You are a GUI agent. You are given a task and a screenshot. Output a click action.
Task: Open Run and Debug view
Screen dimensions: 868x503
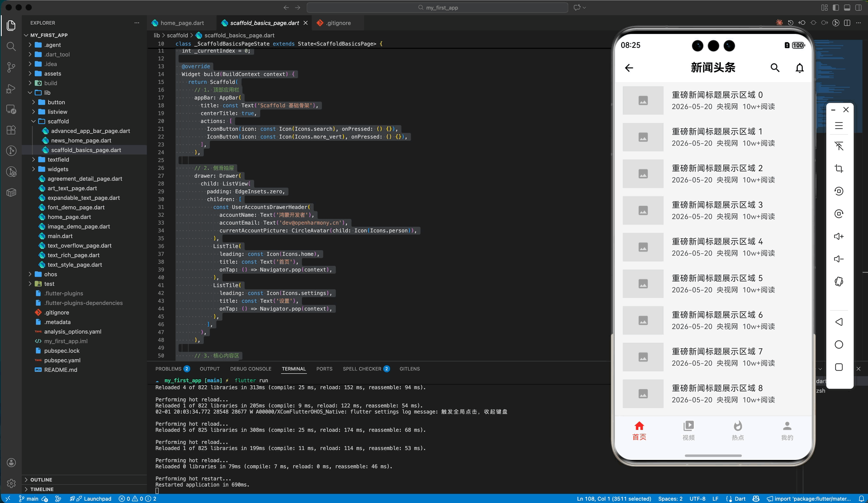[11, 89]
